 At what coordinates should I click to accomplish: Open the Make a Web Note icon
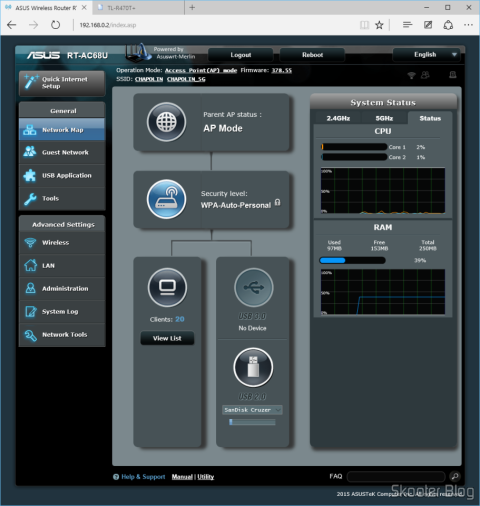tap(428, 25)
